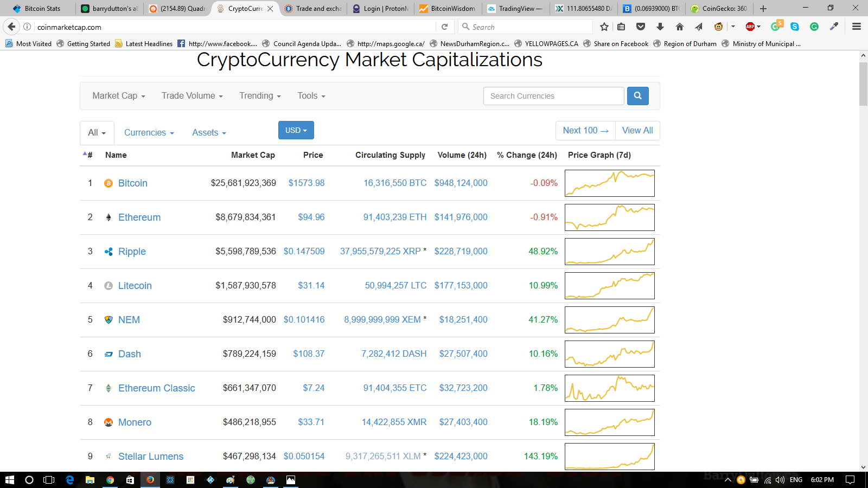Open a new tab with plus icon
This screenshot has height=488, width=868.
(x=763, y=9)
